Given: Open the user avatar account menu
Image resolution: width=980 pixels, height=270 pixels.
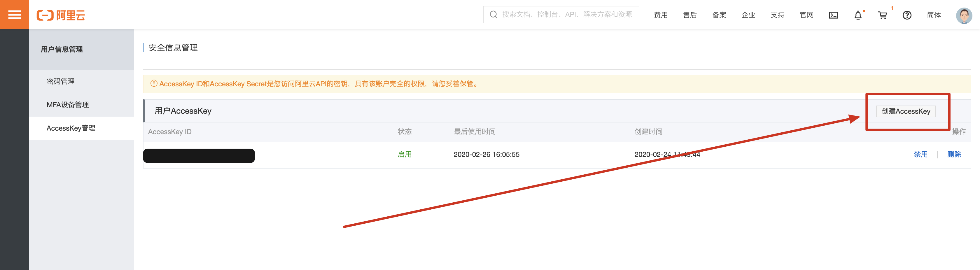Looking at the screenshot, I should coord(964,15).
